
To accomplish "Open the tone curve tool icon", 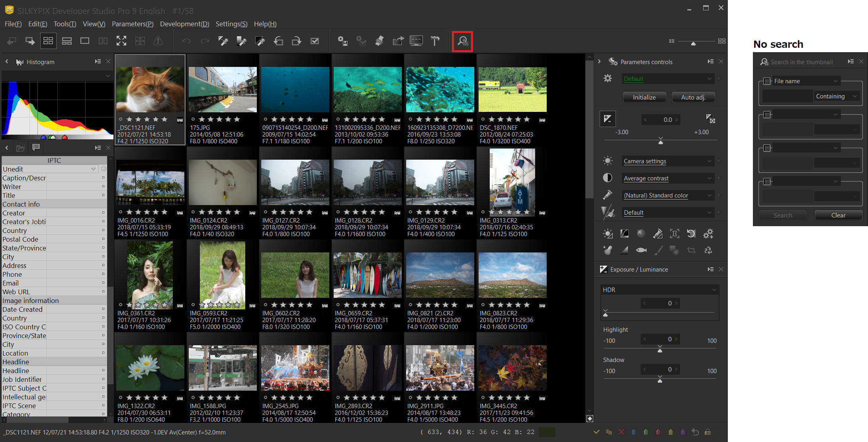I will pos(624,234).
